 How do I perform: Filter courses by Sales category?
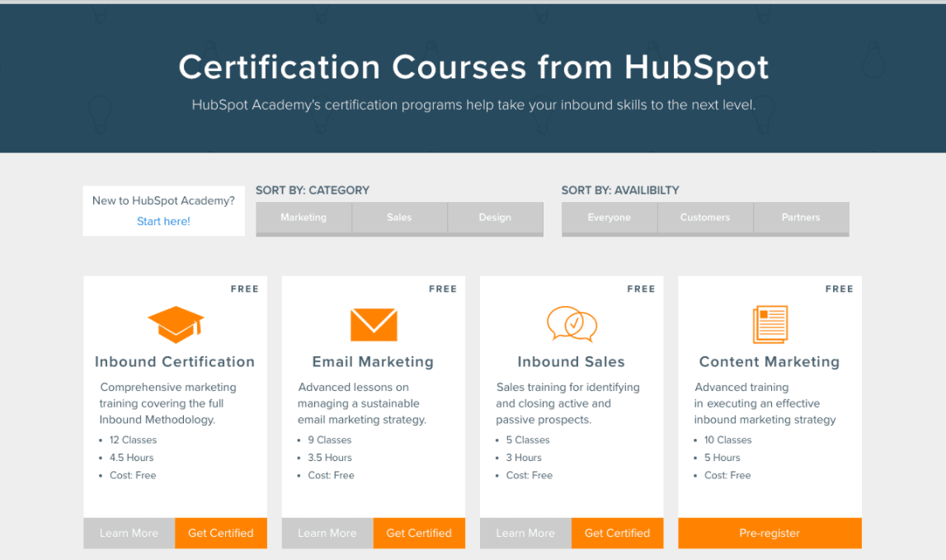399,217
